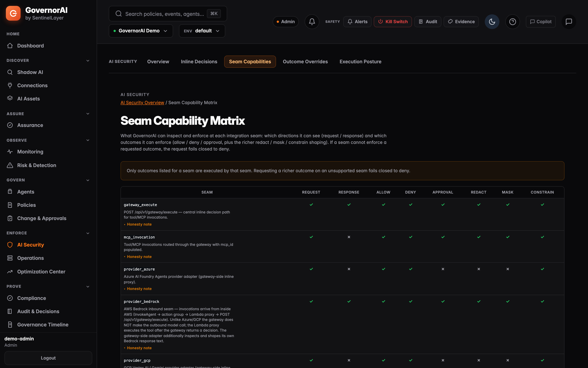588x368 pixels.
Task: Open the GovernorAI Demo workspace dropdown
Action: point(141,31)
